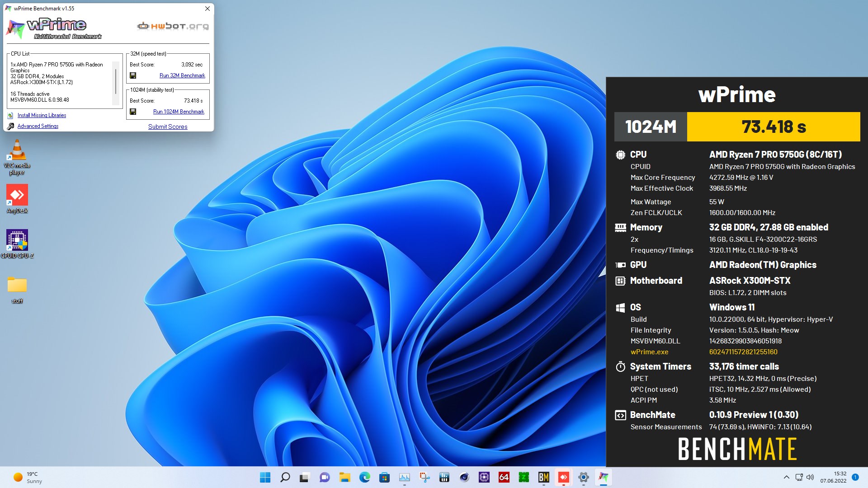
Task: Open the performance monitor graph taskbar icon
Action: coord(404,477)
